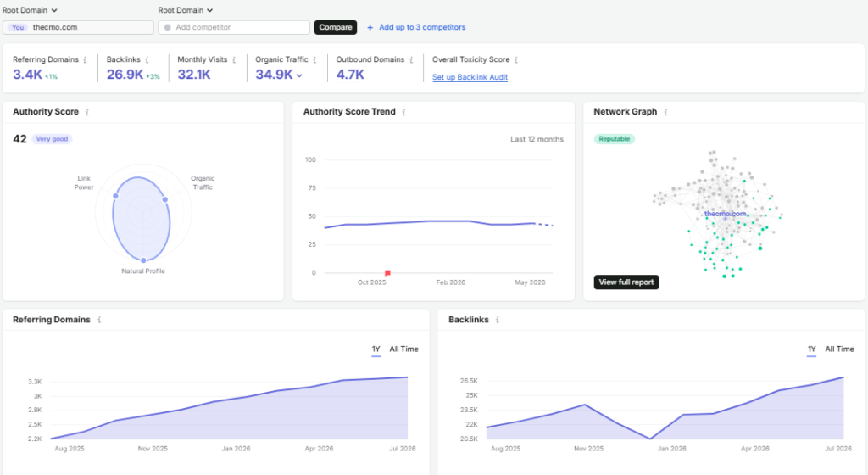Click the Link Power radar label

pos(84,182)
